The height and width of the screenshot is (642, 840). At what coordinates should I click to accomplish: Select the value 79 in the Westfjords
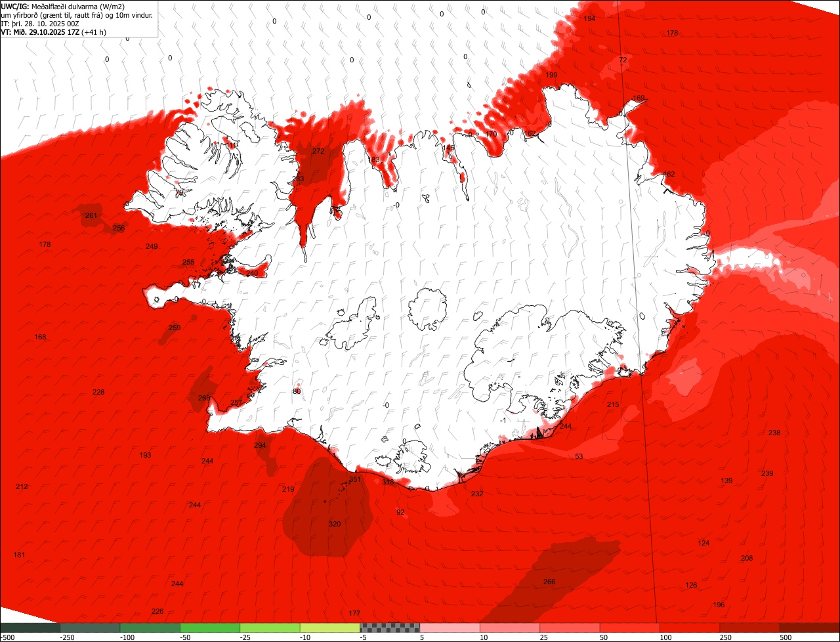(x=179, y=193)
